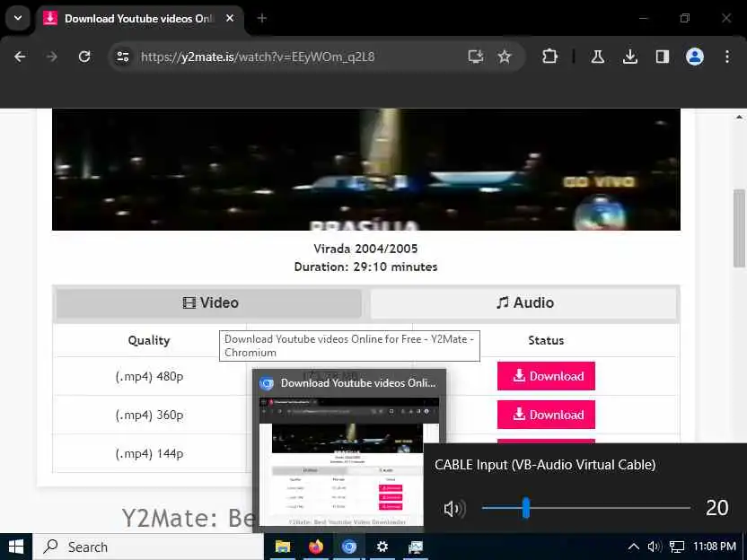Image resolution: width=747 pixels, height=560 pixels.
Task: Switch to the Video tab
Action: pos(209,302)
